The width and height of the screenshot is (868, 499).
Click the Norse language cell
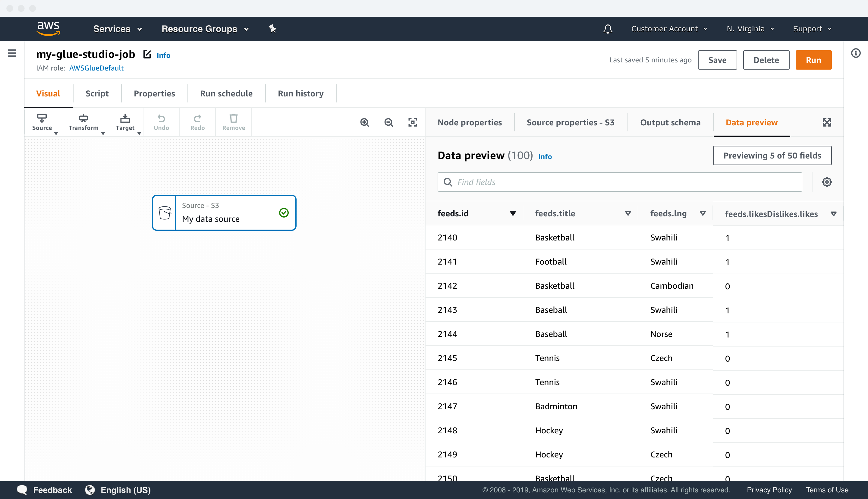661,334
